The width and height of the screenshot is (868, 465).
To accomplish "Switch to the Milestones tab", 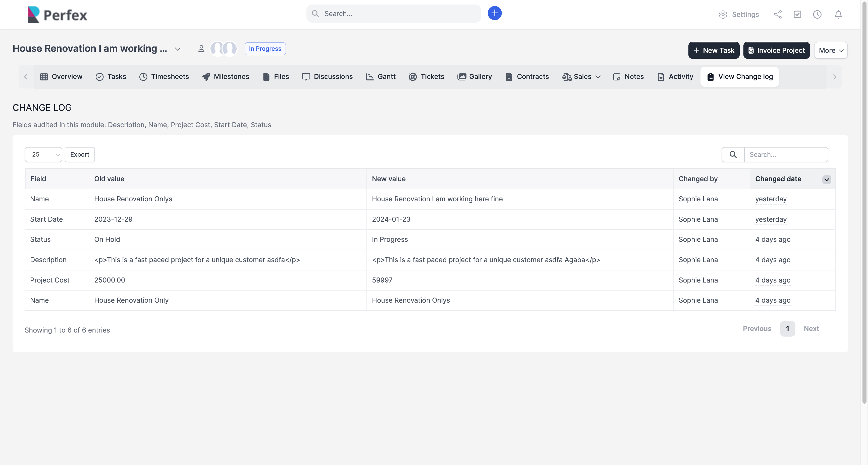I will (x=226, y=77).
